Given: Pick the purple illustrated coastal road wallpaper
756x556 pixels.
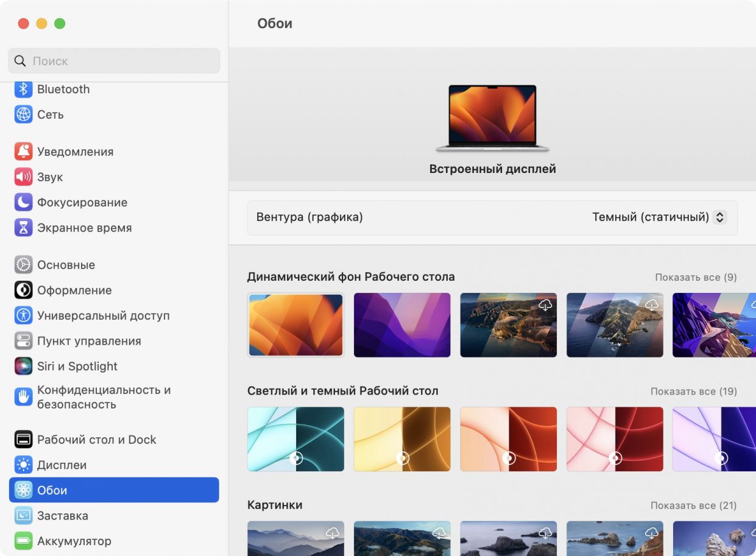Looking at the screenshot, I should point(714,325).
